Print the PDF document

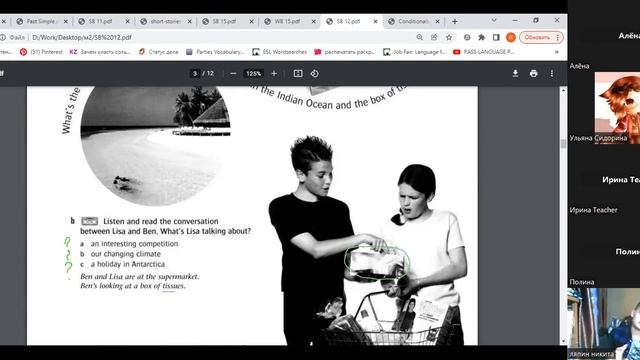coord(533,73)
